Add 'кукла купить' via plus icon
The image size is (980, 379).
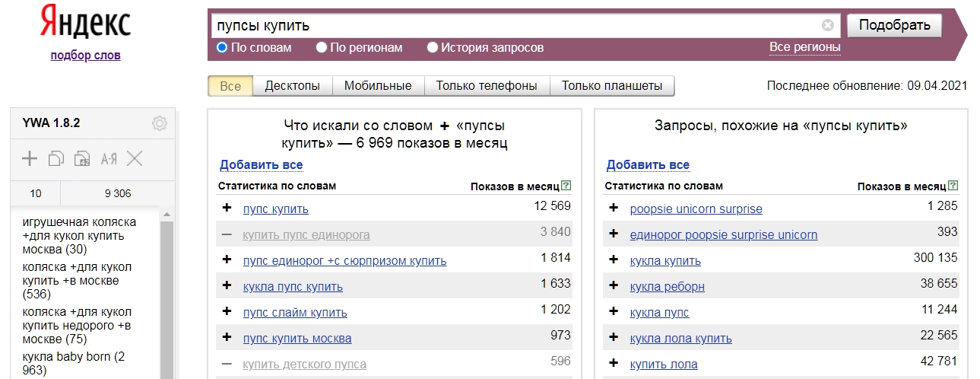(x=614, y=260)
